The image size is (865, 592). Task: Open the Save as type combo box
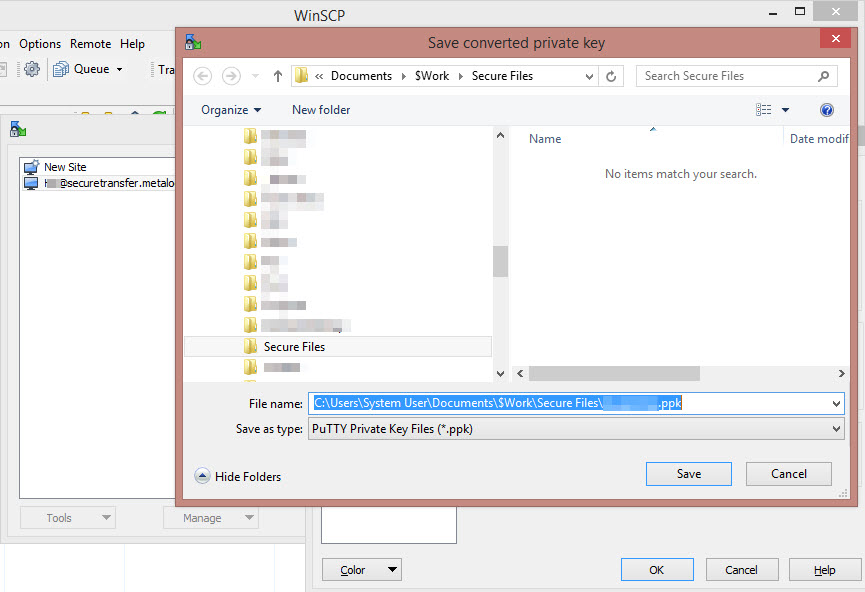click(x=576, y=429)
